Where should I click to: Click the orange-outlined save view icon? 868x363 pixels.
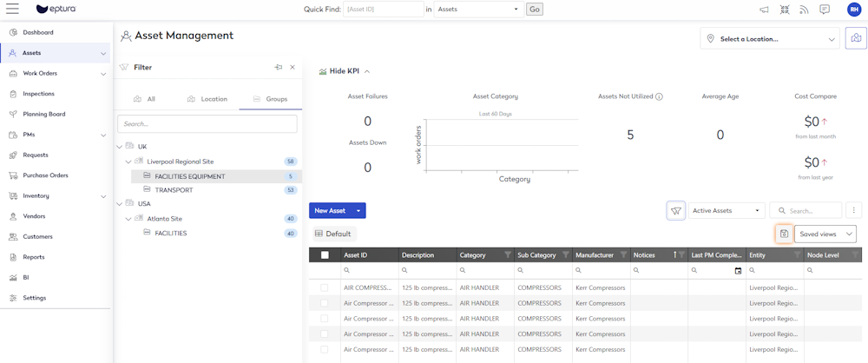pyautogui.click(x=784, y=234)
